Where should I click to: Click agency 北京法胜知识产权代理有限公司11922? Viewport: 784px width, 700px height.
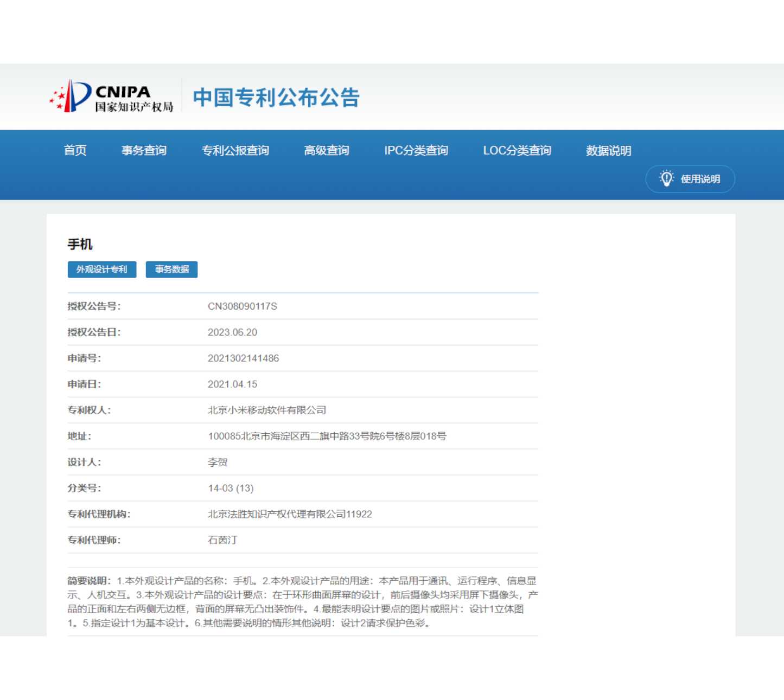pyautogui.click(x=290, y=515)
